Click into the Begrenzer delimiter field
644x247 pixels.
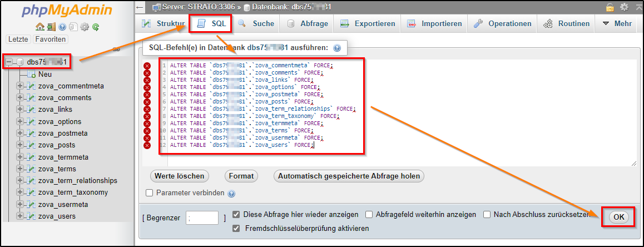(x=202, y=218)
